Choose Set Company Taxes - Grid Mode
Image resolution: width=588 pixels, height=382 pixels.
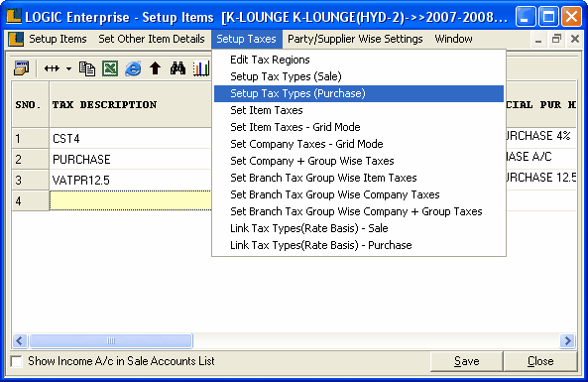click(359, 144)
